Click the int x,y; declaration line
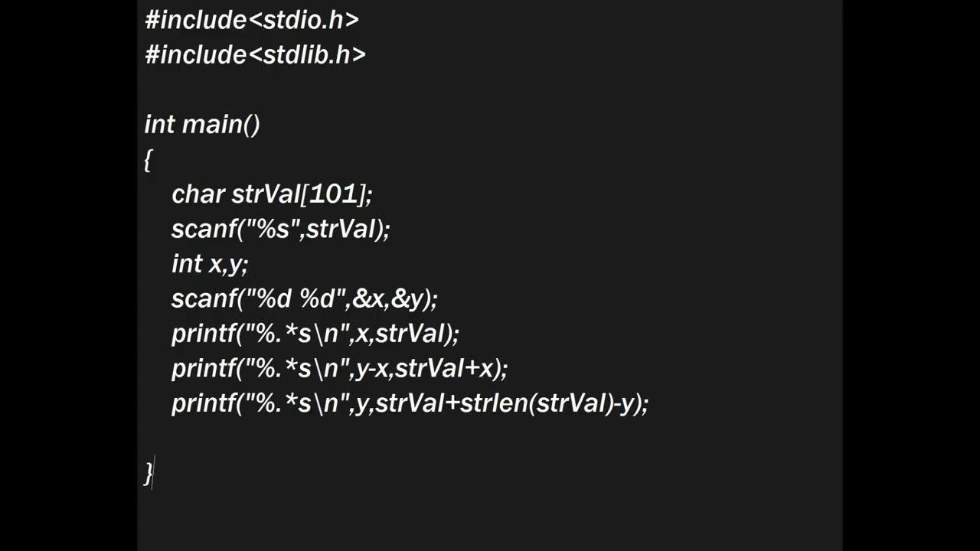 coord(210,264)
